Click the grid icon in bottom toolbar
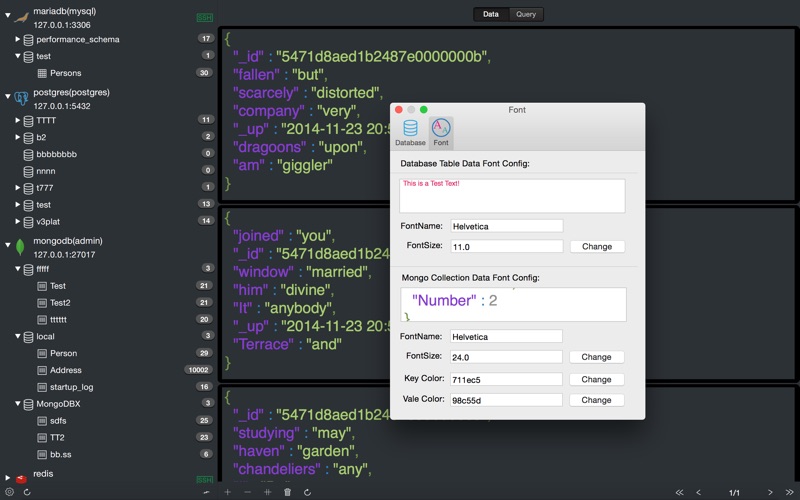The image size is (800, 500). (x=267, y=492)
